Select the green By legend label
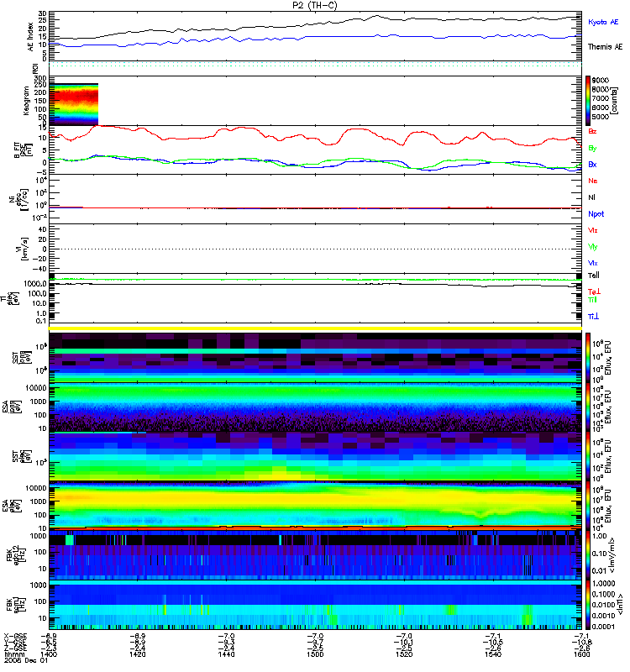The height and width of the screenshot is (672, 630). coord(592,148)
